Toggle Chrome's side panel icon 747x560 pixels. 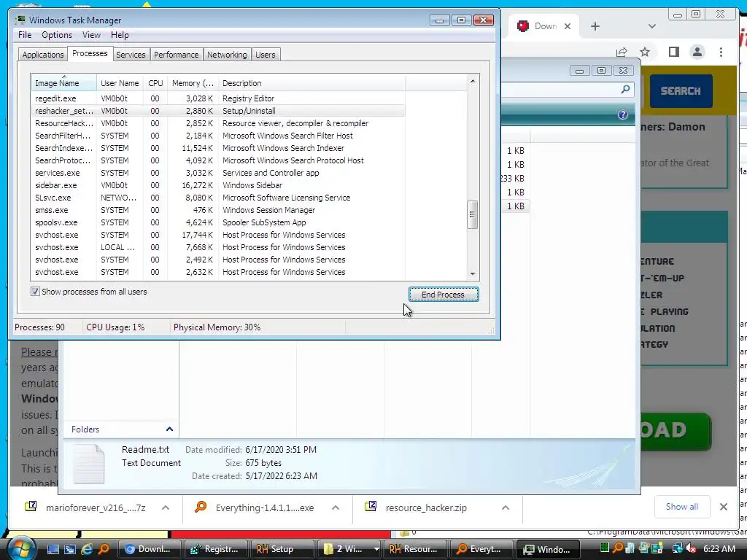click(x=673, y=52)
